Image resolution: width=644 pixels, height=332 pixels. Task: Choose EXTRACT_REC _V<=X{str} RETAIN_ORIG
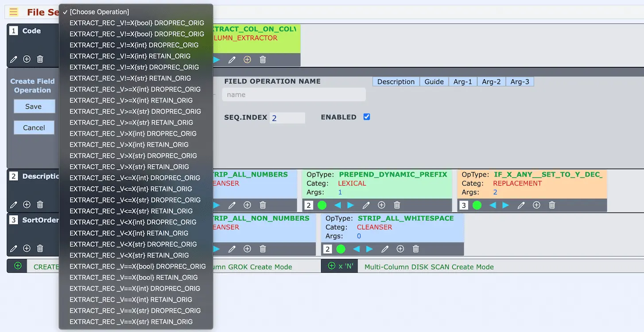136,211
